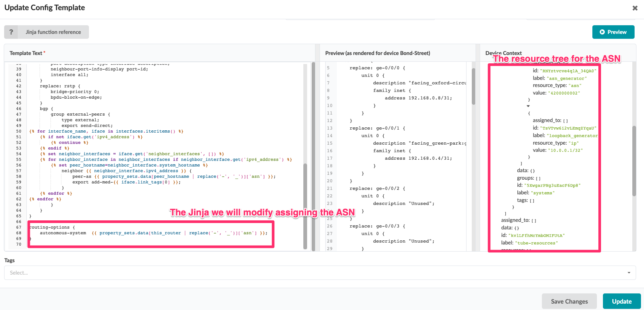Click line 68 autonomous-system in template editor
Image resolution: width=644 pixels, height=310 pixels.
tap(63, 233)
